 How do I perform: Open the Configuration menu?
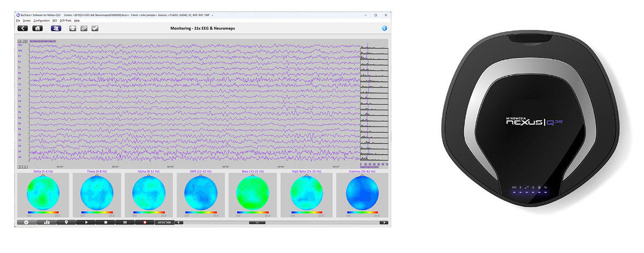pyautogui.click(x=41, y=20)
